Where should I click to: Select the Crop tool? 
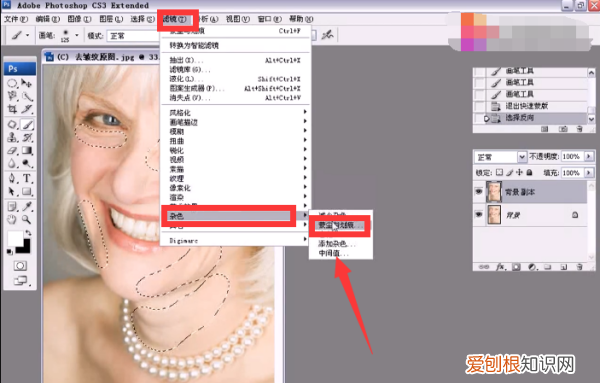pyautogui.click(x=12, y=109)
